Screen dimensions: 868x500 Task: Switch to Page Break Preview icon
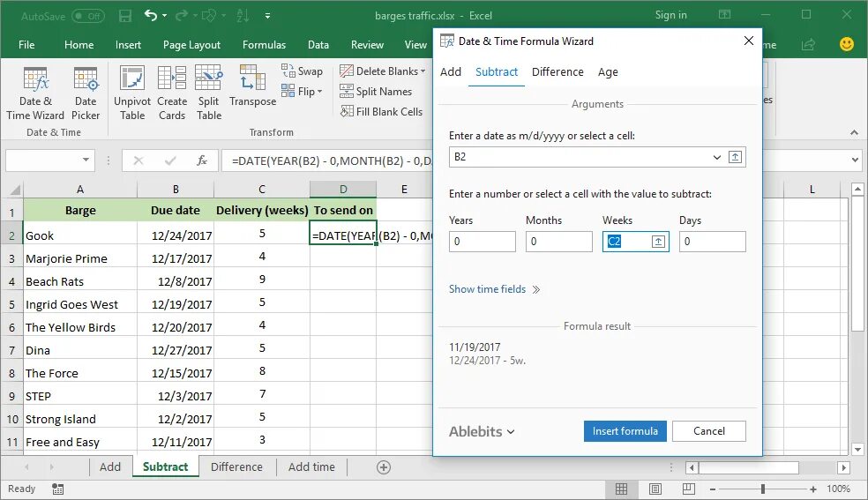click(x=689, y=489)
